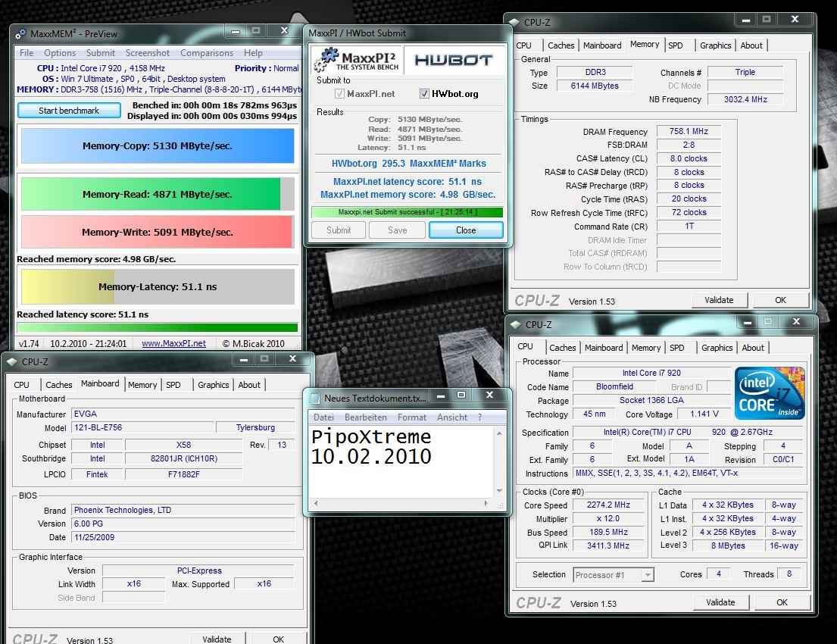Viewport: 837px width, 644px height.
Task: Switch to Mainboard tab in CPU-Z Processor window
Action: coord(604,348)
